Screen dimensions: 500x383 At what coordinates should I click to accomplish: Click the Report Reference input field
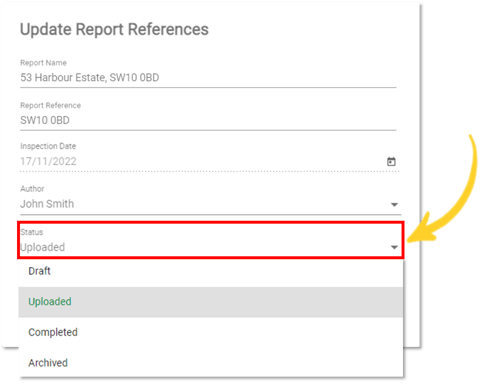coord(208,120)
